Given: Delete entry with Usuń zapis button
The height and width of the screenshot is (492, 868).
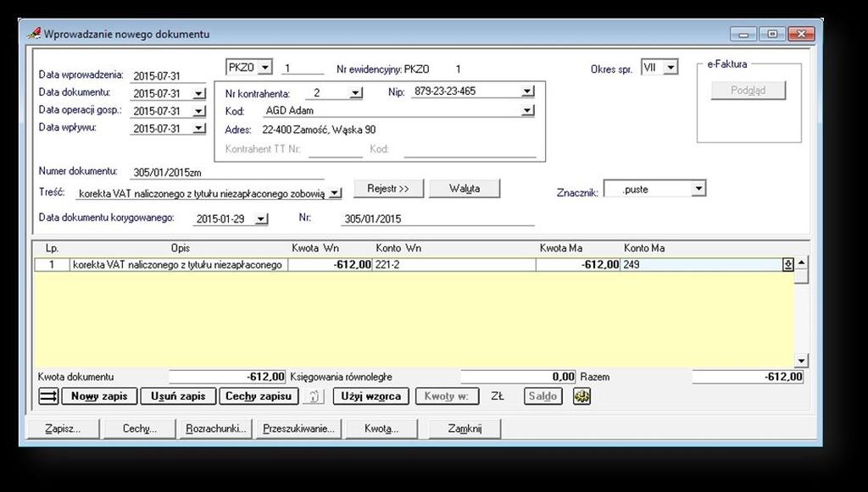Looking at the screenshot, I should pyautogui.click(x=178, y=396).
